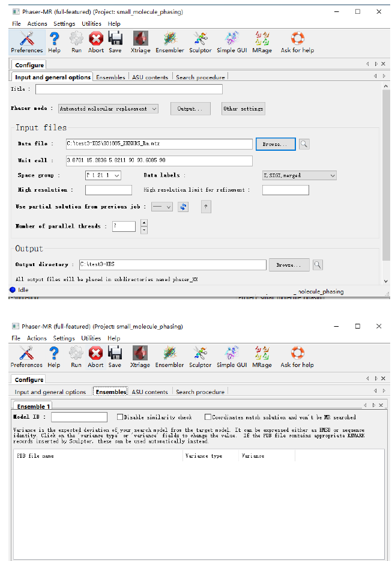
Task: Open Ensembler from the lower window toolbar
Action: click(x=169, y=357)
